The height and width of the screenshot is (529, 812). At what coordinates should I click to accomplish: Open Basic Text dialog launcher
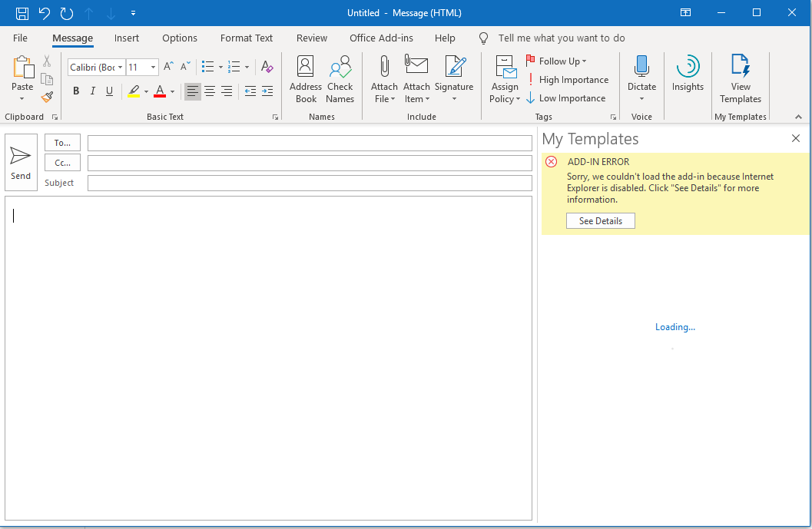coord(275,117)
